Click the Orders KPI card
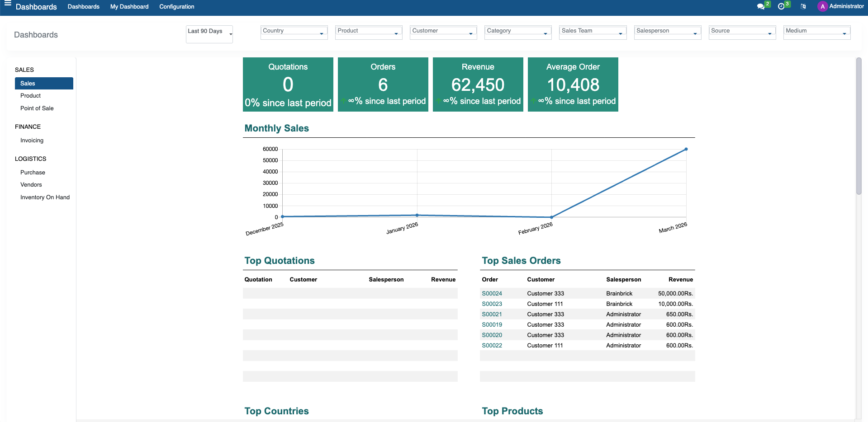The width and height of the screenshot is (868, 422). point(383,84)
